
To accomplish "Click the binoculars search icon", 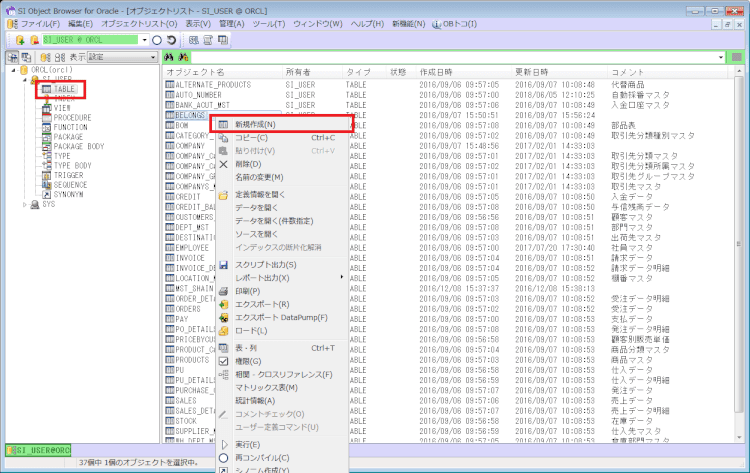I will tap(168, 57).
